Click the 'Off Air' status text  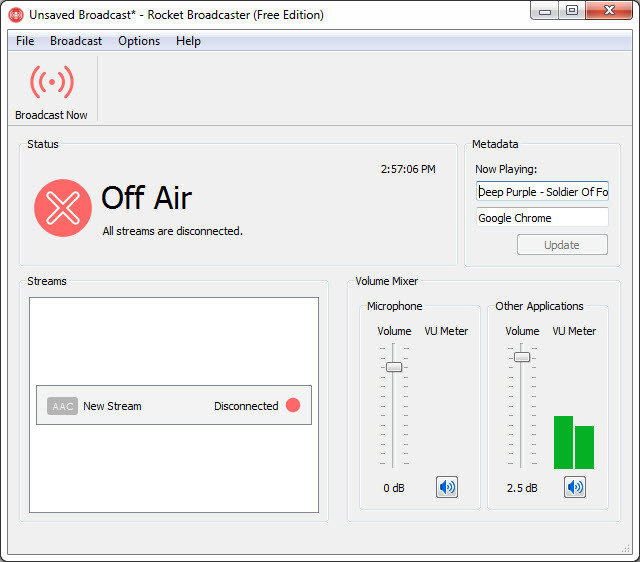[x=147, y=198]
